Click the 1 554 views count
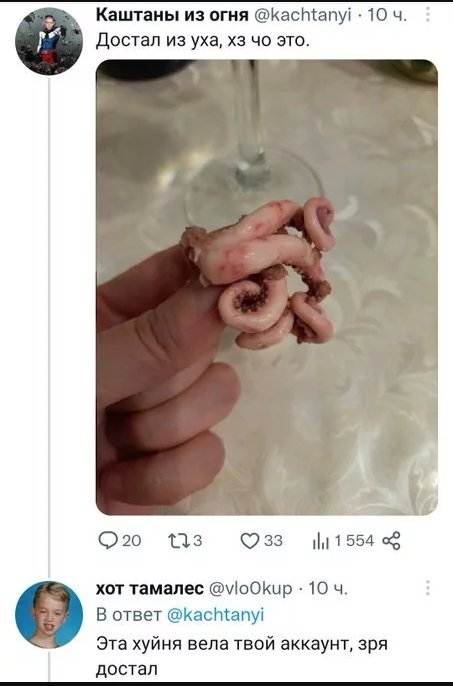The height and width of the screenshot is (686, 453). (x=354, y=541)
